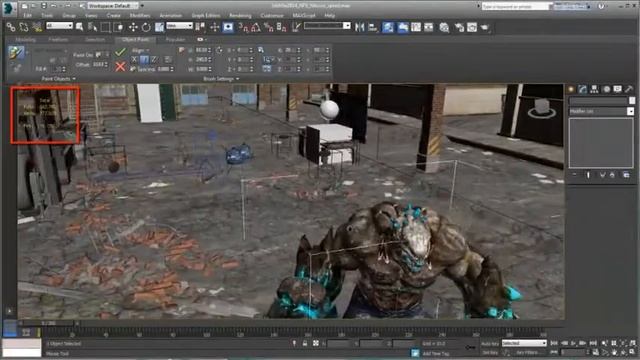The image size is (640, 360).
Task: Switch to the Freeform ribbon tab
Action: click(x=58, y=40)
